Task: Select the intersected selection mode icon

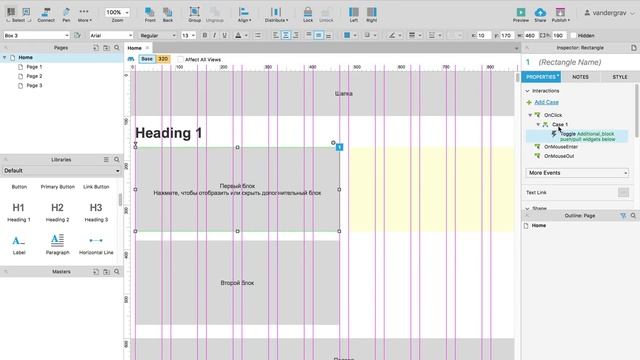Action: [x=11, y=12]
